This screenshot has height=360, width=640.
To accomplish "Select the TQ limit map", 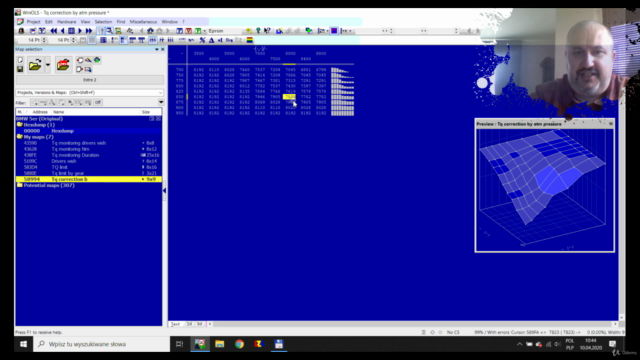I will point(89,167).
